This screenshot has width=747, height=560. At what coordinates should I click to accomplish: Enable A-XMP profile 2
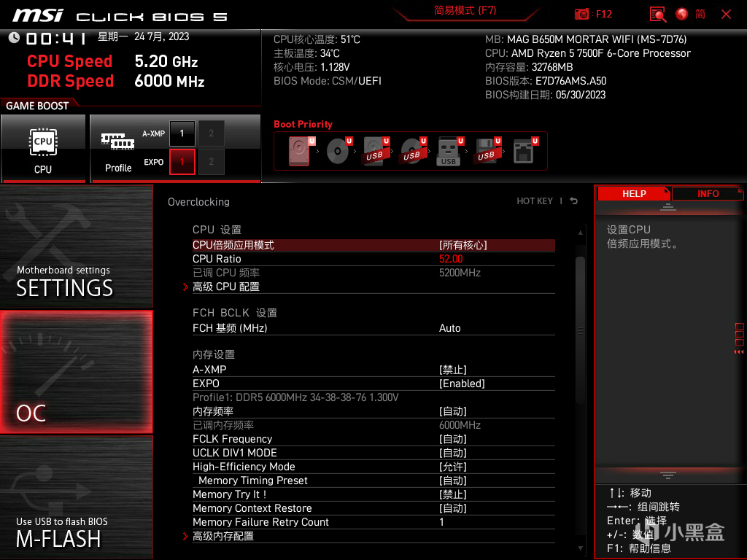click(211, 133)
